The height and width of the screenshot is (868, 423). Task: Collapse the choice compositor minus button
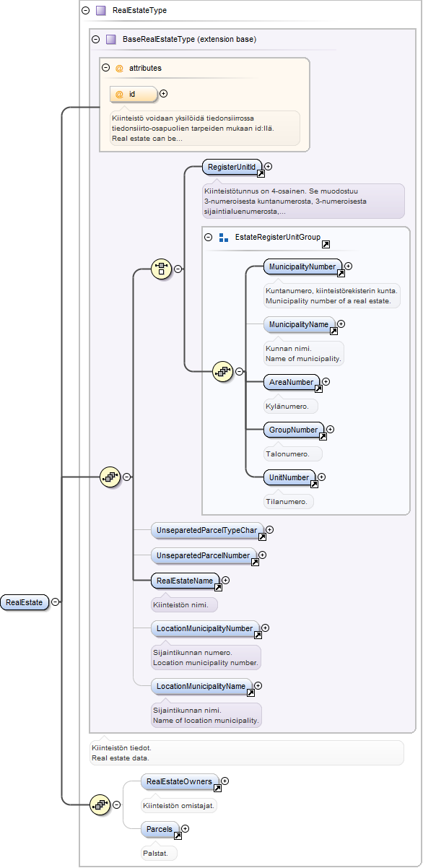[178, 270]
